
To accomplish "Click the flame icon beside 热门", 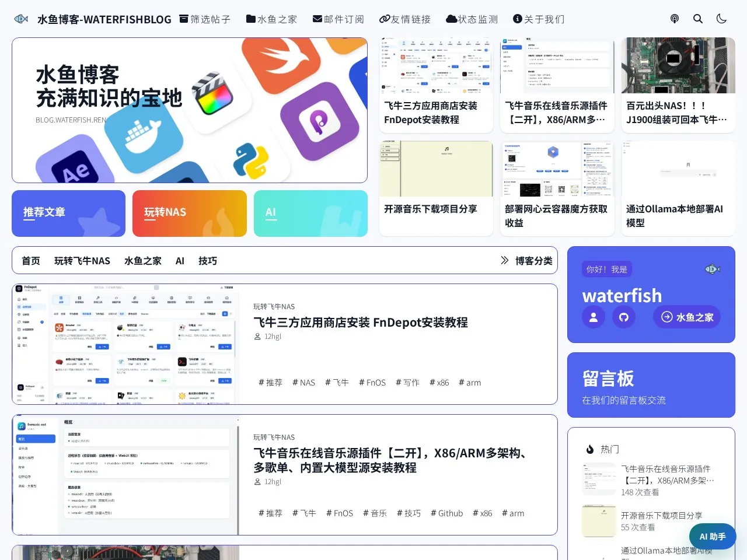I will (590, 449).
